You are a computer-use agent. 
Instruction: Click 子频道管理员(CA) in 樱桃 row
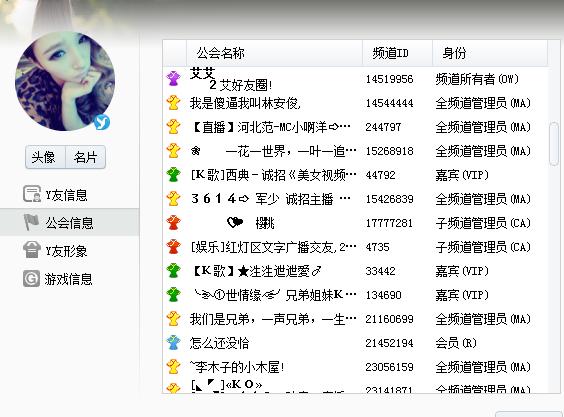(483, 223)
